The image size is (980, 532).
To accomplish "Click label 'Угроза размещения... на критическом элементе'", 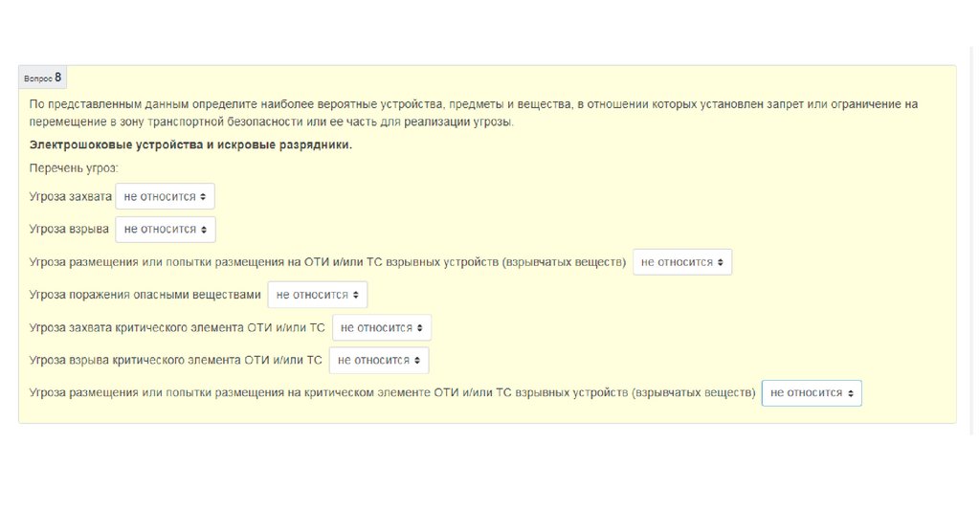I will point(391,393).
